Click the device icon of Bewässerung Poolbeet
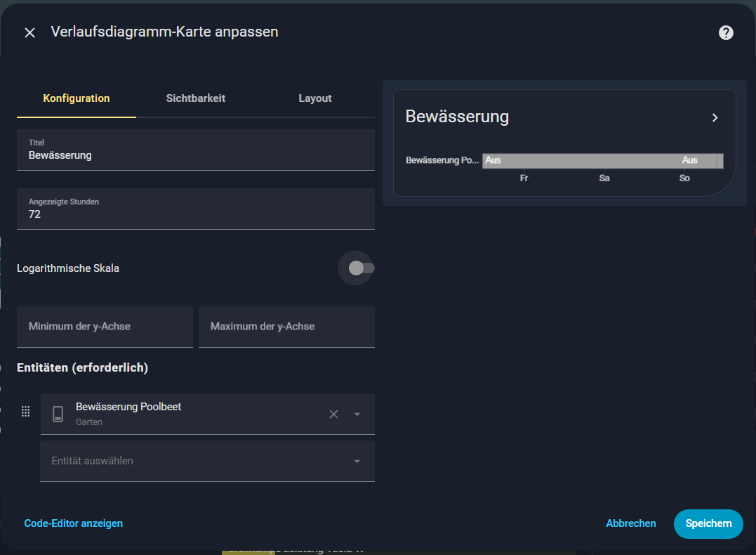This screenshot has width=756, height=555. point(58,414)
